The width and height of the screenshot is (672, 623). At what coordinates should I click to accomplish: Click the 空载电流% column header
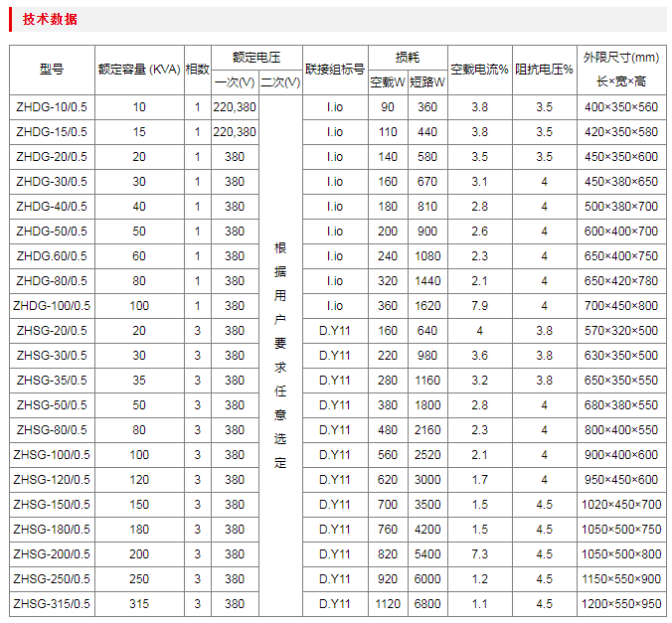point(479,70)
